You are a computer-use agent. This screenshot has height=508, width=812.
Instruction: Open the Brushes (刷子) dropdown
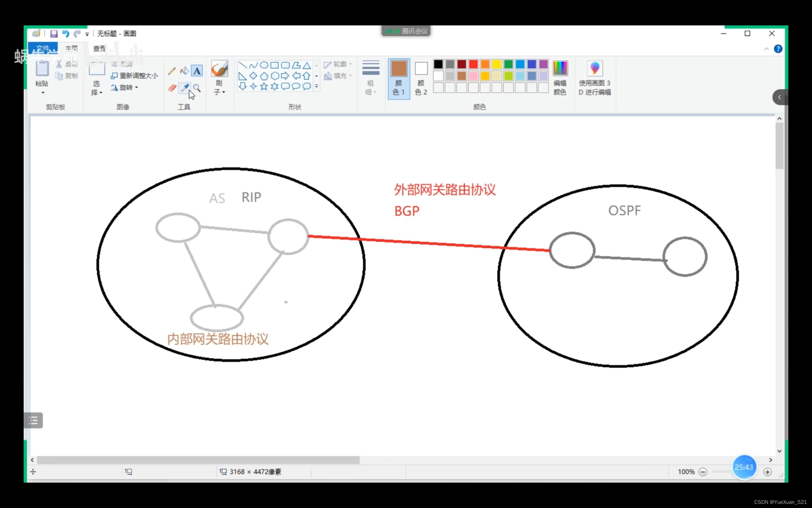point(219,88)
